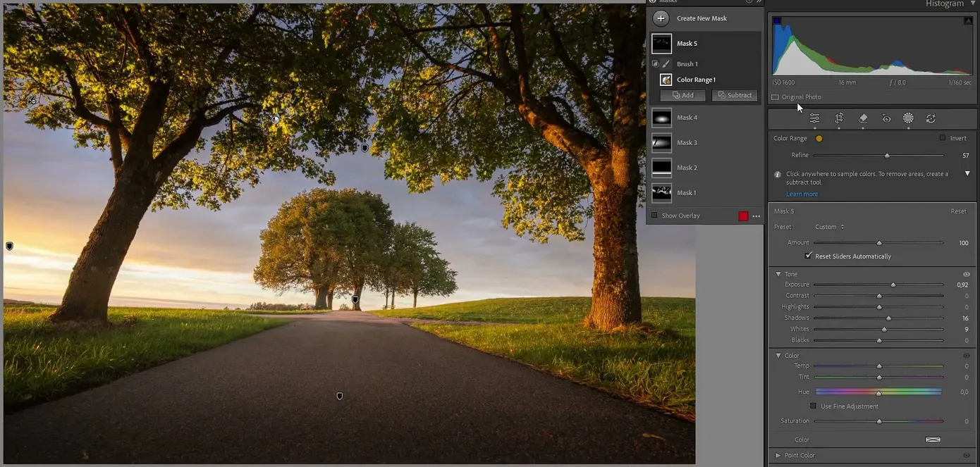
Task: Open the Learn more link
Action: click(x=802, y=194)
